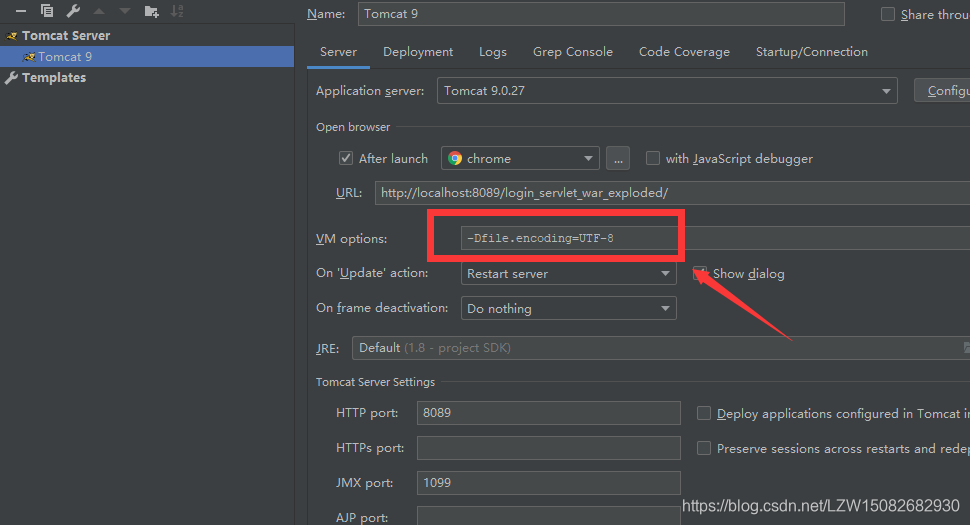Select the Tomcat 9 configuration
The height and width of the screenshot is (525, 970).
pos(147,56)
